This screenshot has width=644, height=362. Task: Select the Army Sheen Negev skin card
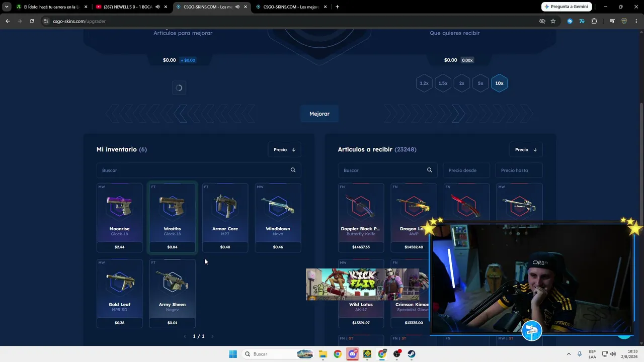coord(172,293)
